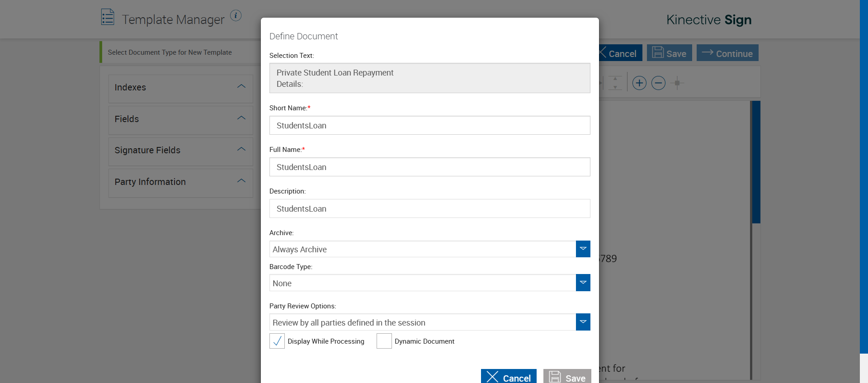Click the zoom in plus icon
This screenshot has height=383, width=868.
(x=639, y=83)
